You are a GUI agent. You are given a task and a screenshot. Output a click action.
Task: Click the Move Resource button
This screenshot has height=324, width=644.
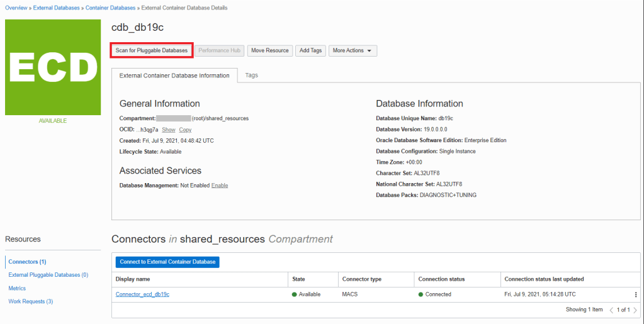click(269, 50)
